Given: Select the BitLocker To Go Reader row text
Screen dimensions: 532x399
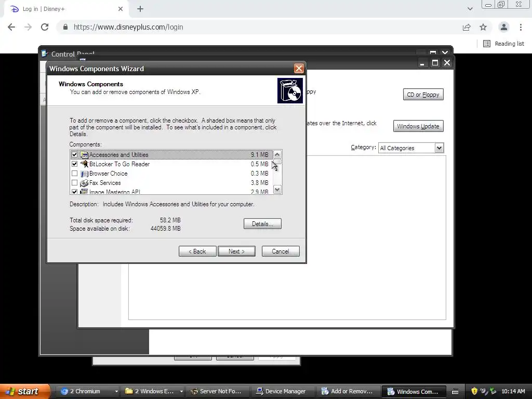Looking at the screenshot, I should (119, 164).
